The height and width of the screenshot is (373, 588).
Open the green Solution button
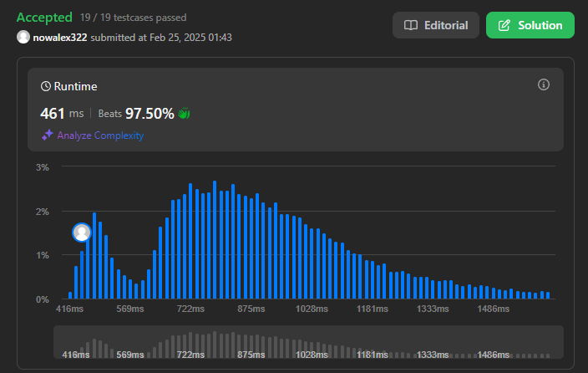coord(530,25)
